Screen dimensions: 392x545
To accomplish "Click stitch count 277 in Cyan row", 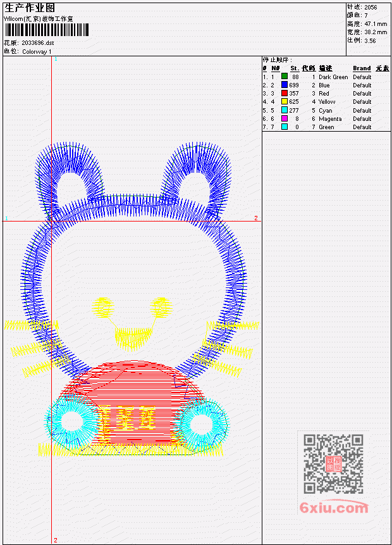I will coord(294,111).
